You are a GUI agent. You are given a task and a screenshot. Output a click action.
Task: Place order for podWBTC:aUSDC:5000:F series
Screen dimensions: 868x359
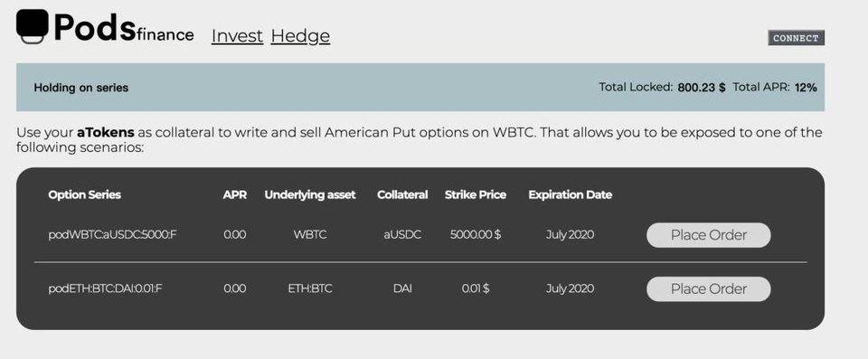tap(709, 235)
